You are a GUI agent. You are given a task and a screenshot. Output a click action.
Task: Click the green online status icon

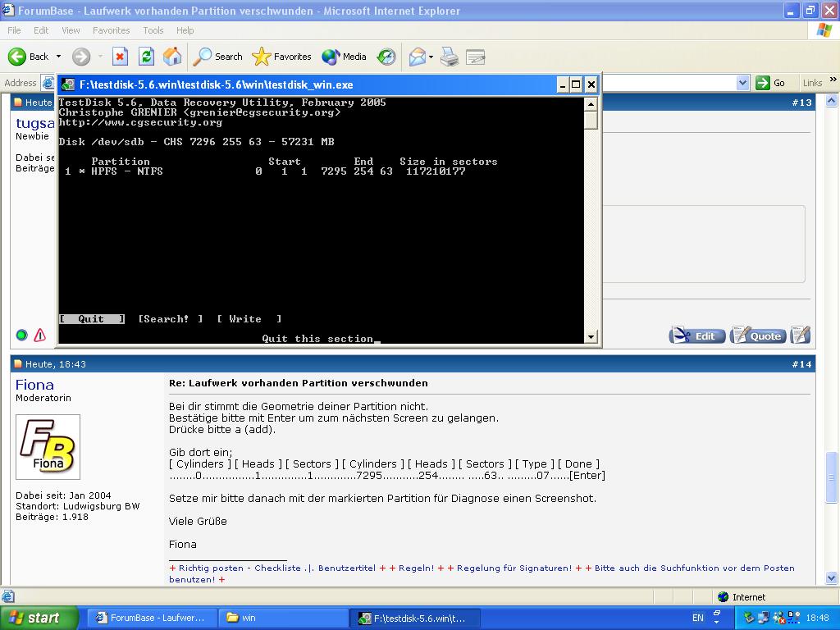[22, 336]
